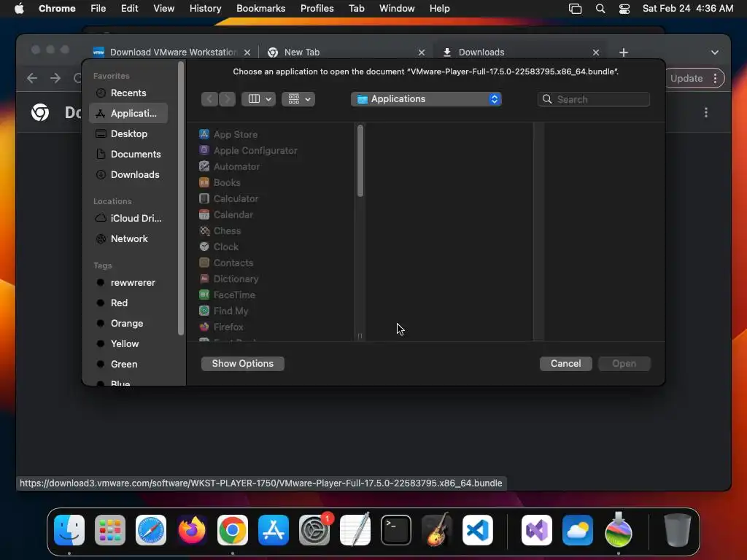747x560 pixels.
Task: Open the Applications location popup
Action: [x=426, y=99]
